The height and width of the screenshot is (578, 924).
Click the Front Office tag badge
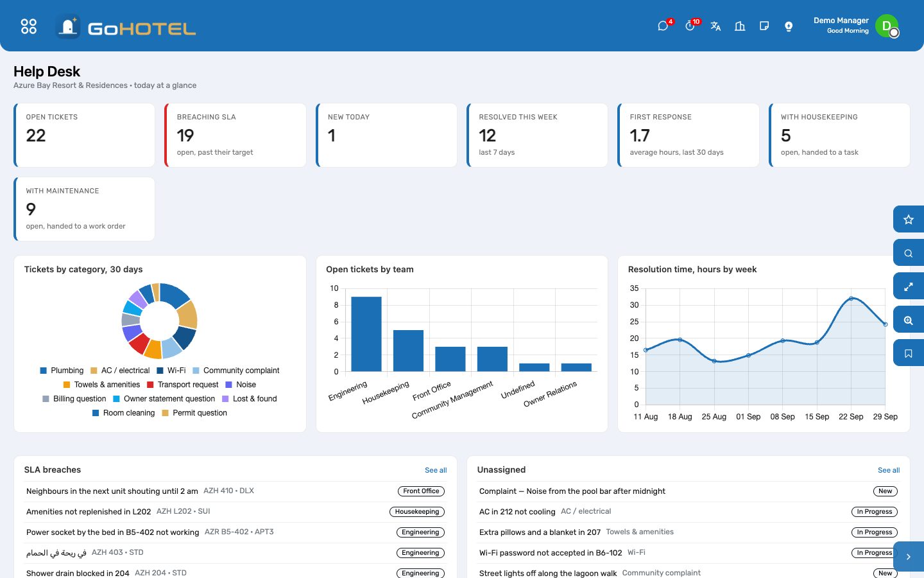pos(421,491)
